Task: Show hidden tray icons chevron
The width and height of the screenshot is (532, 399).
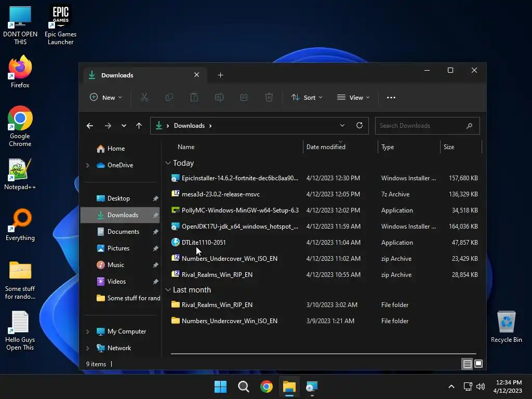Action: [451, 387]
